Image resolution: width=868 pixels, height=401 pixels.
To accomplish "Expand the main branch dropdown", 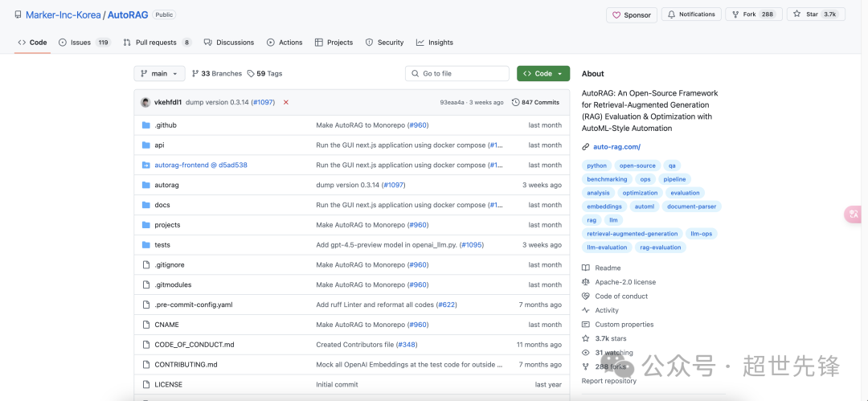I will 159,74.
